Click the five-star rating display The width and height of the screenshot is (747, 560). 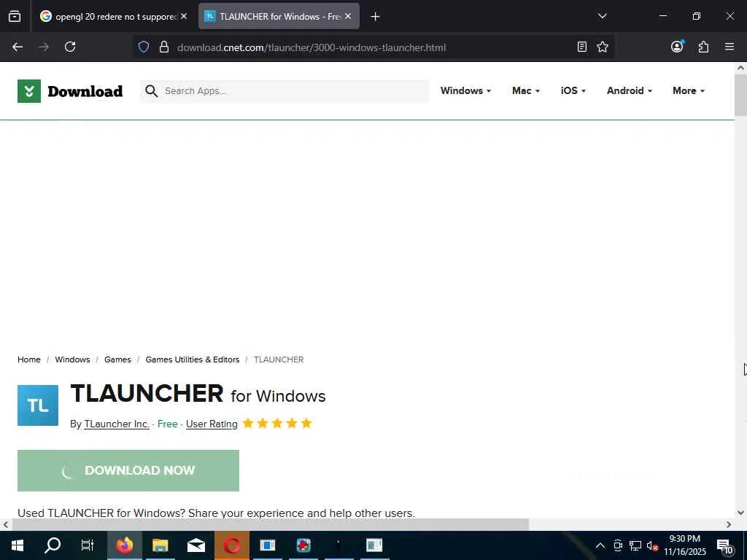point(277,424)
